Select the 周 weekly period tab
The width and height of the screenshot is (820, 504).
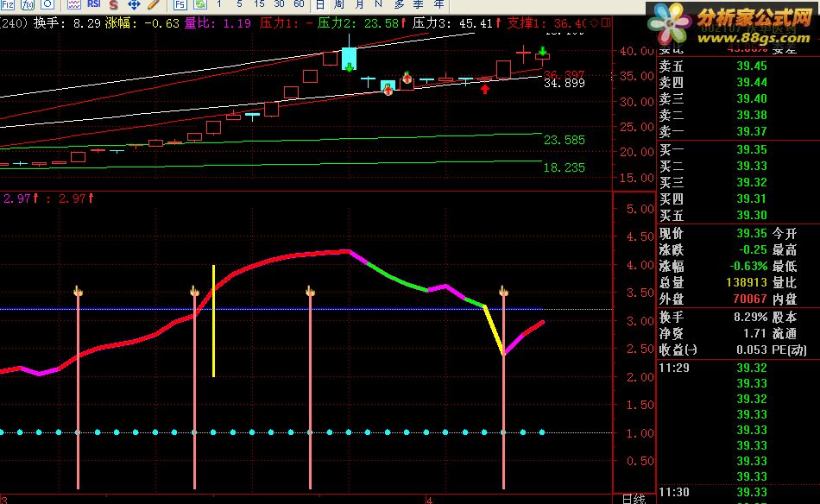tap(339, 4)
